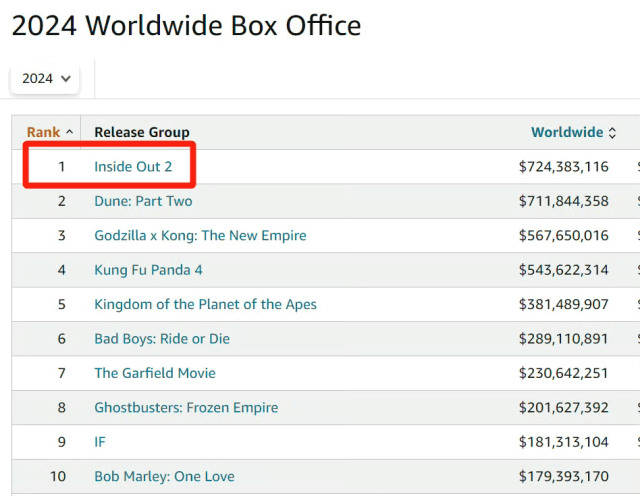Open Godzilla x Kong: The New Empire
640x496 pixels.
coord(200,236)
